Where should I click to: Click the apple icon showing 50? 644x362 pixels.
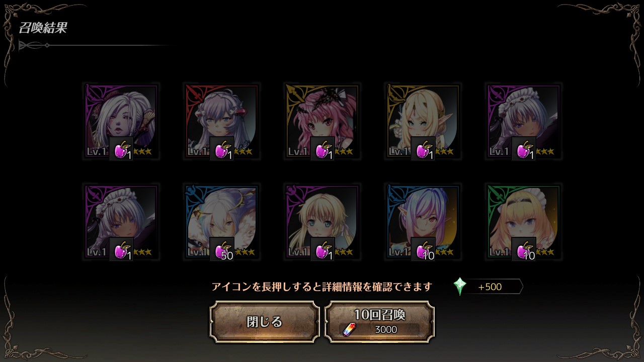click(x=222, y=249)
